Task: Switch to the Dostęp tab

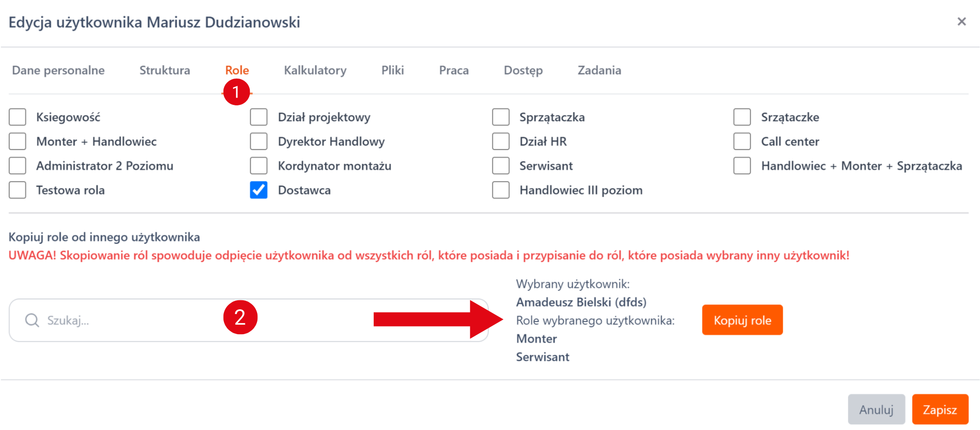Action: tap(523, 70)
